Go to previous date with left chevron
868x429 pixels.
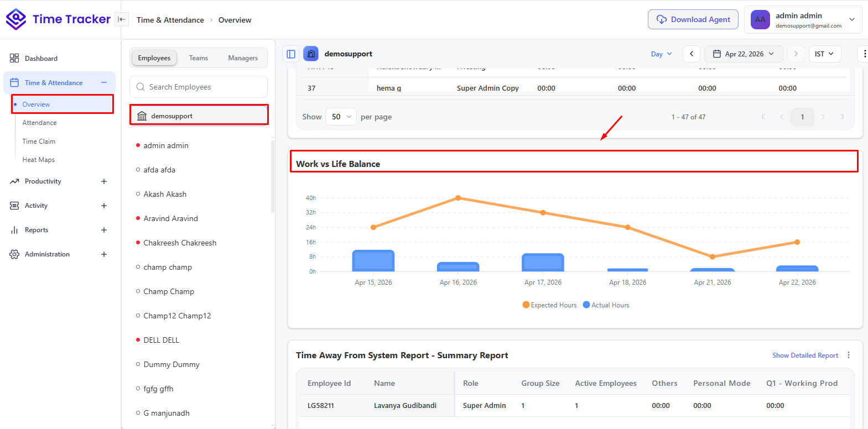(x=692, y=54)
